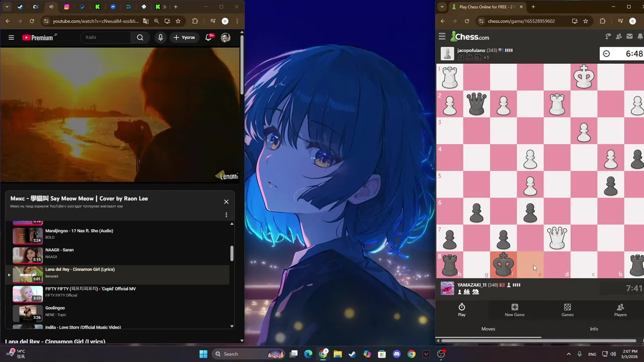Click the Chess.com logo
Image resolution: width=644 pixels, height=362 pixels.
[x=470, y=36]
